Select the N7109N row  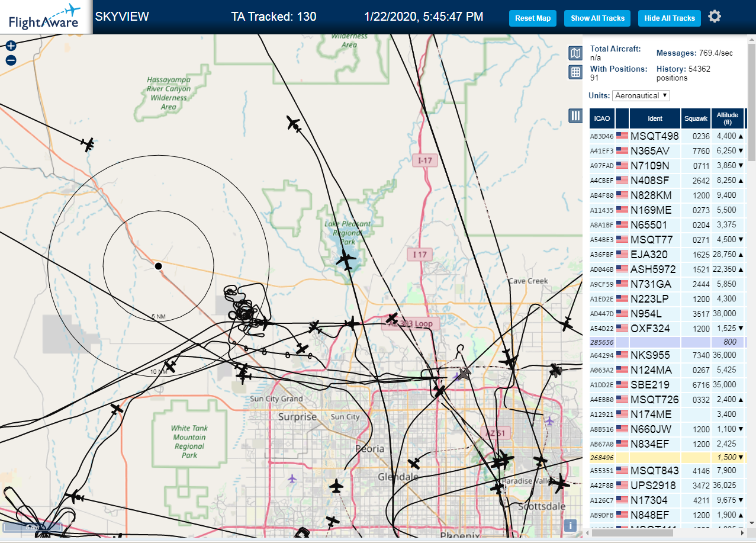point(667,165)
